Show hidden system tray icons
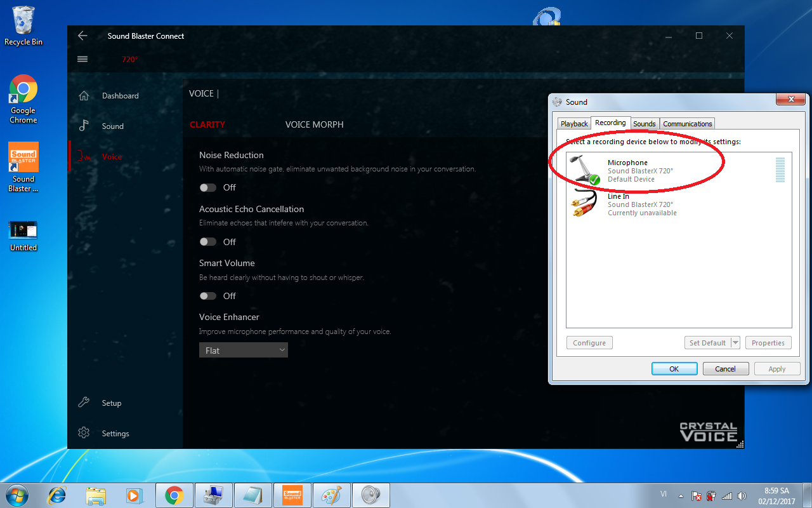The width and height of the screenshot is (812, 508). coord(681,496)
